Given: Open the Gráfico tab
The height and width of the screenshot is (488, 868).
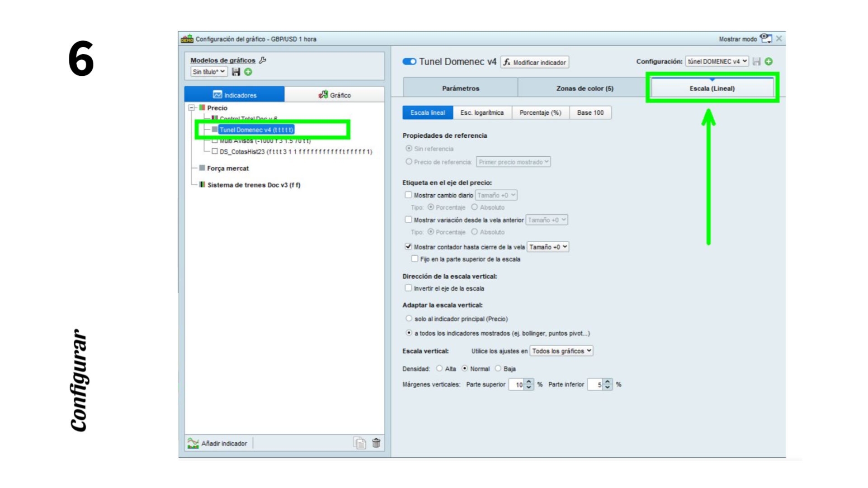Looking at the screenshot, I should pyautogui.click(x=335, y=95).
